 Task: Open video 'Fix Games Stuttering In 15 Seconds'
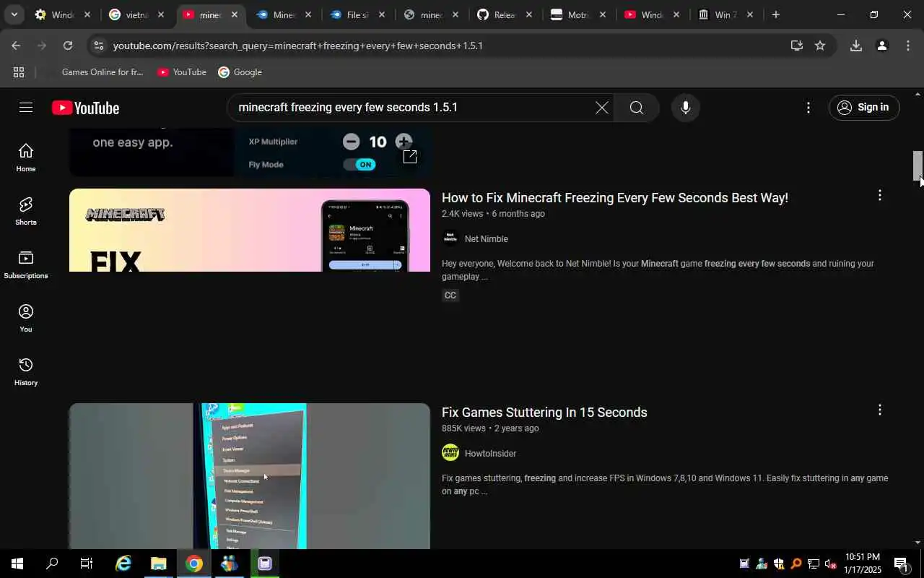544,413
